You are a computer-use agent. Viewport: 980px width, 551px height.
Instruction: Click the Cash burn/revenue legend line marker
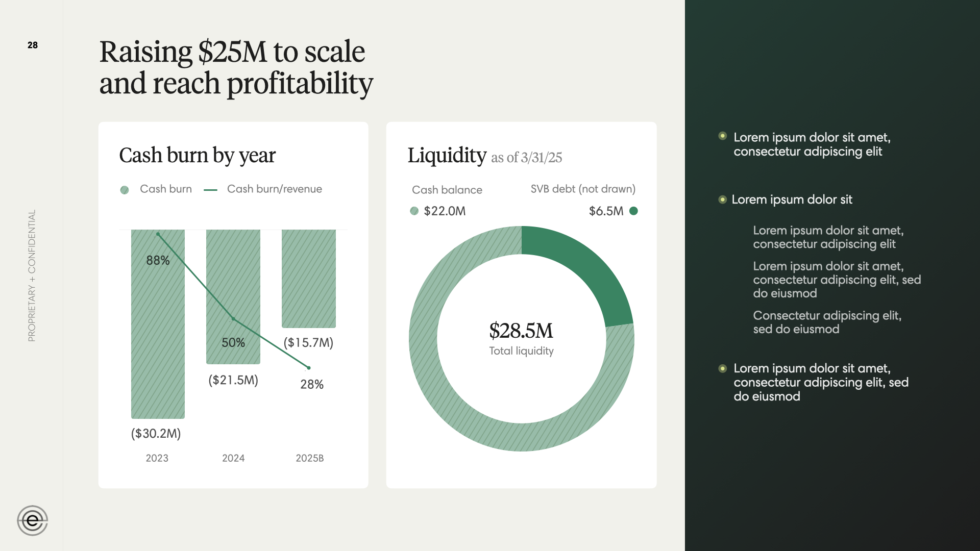(x=210, y=190)
